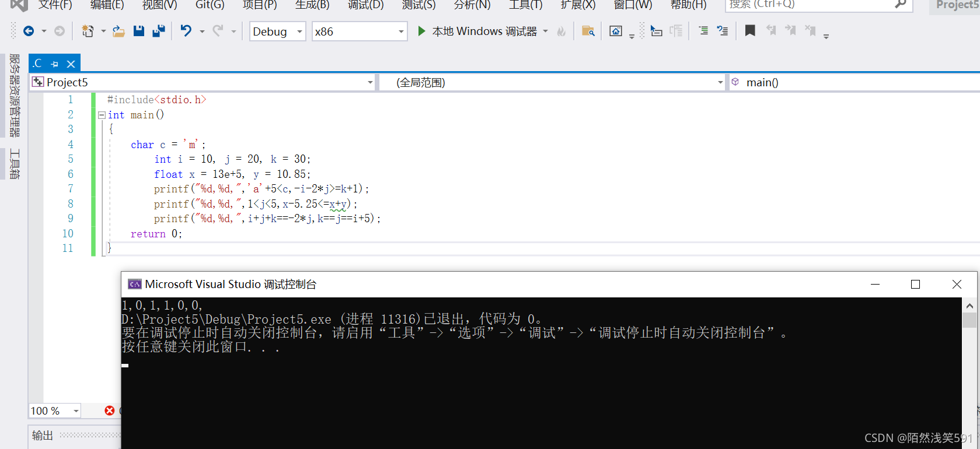Open Find in Files folder search icon
This screenshot has height=449, width=980.
pos(588,31)
